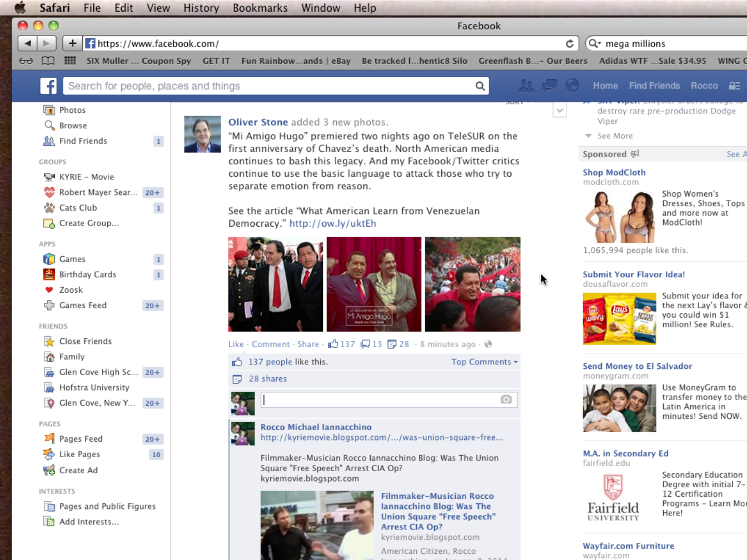747x560 pixels.
Task: Reload the page with the refresh icon
Action: point(570,43)
